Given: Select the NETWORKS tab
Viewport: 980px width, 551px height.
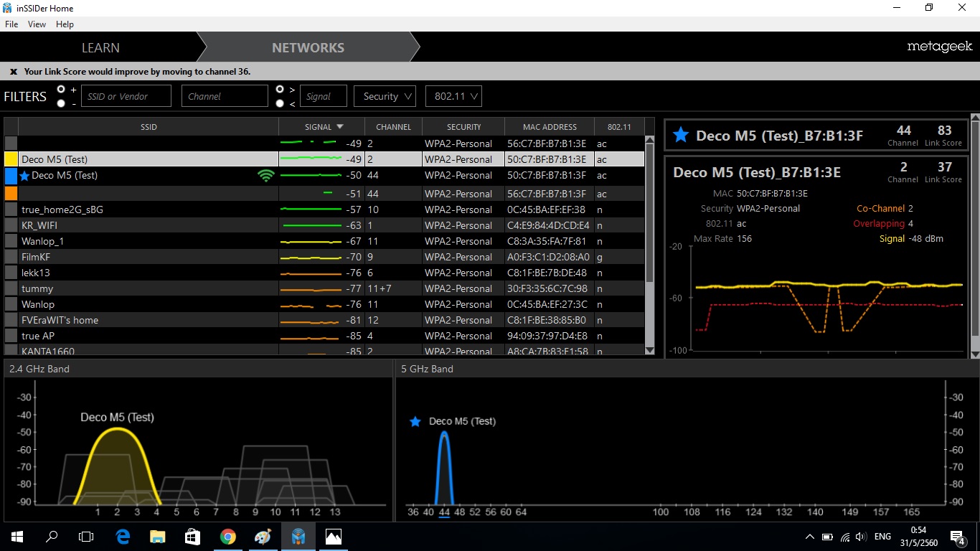Looking at the screenshot, I should point(308,48).
